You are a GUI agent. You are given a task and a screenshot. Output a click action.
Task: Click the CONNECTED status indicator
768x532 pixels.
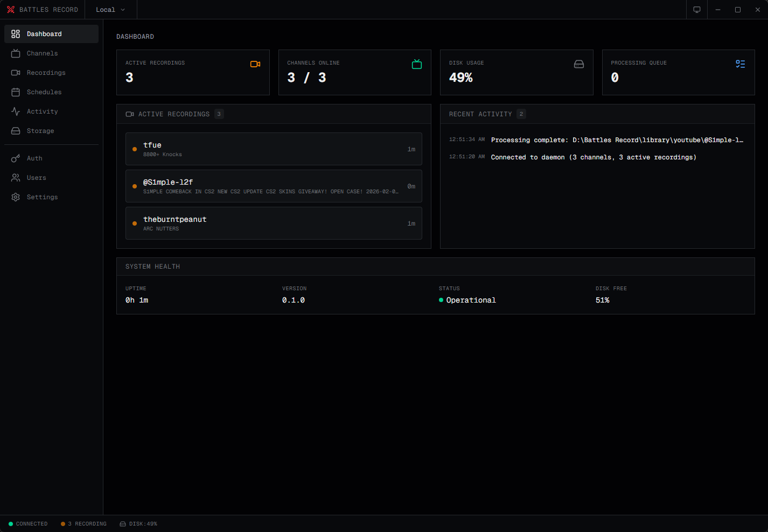coord(27,523)
